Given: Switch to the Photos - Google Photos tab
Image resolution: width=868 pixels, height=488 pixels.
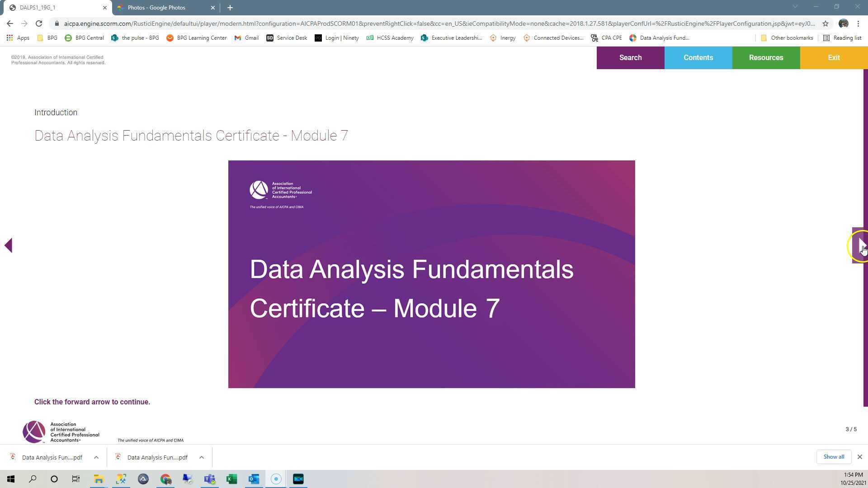Looking at the screenshot, I should pos(165,8).
